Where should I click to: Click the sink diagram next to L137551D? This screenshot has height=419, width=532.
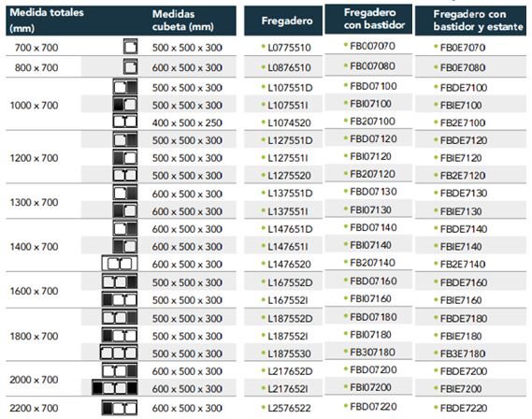[125, 193]
